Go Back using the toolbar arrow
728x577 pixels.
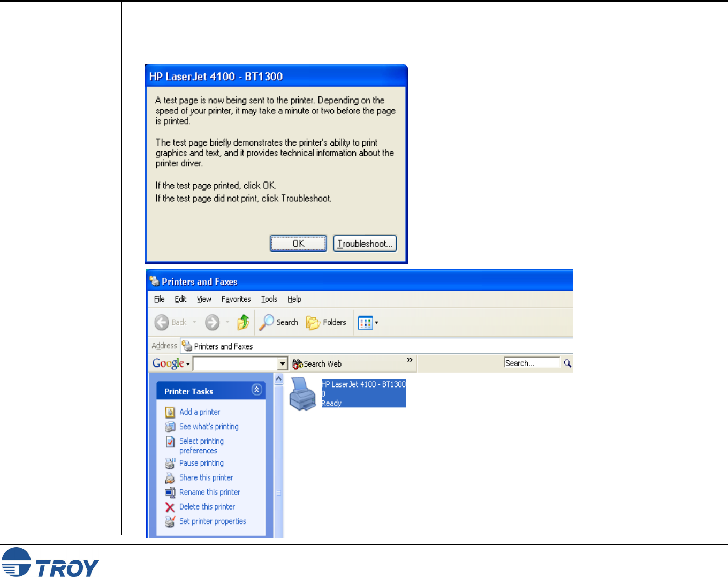[171, 322]
